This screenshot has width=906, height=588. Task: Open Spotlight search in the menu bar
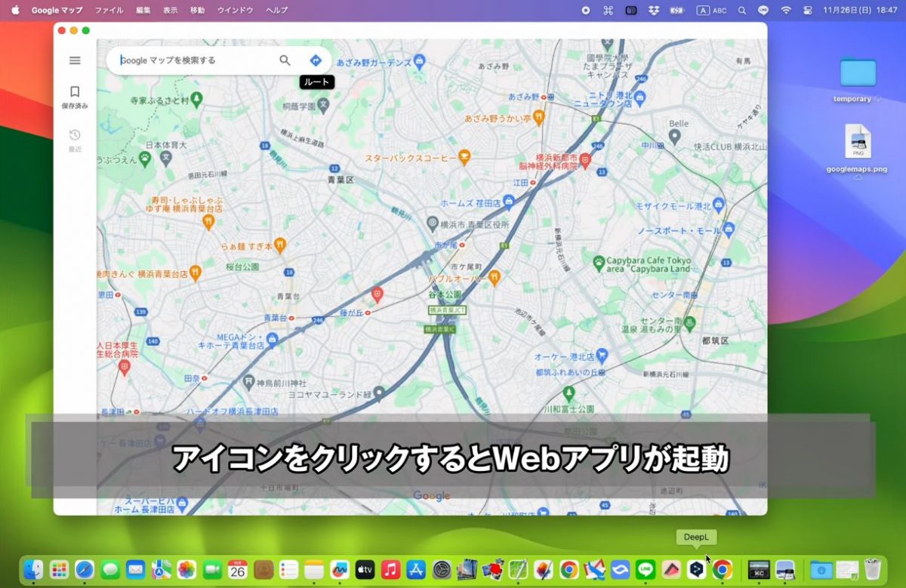pyautogui.click(x=741, y=11)
